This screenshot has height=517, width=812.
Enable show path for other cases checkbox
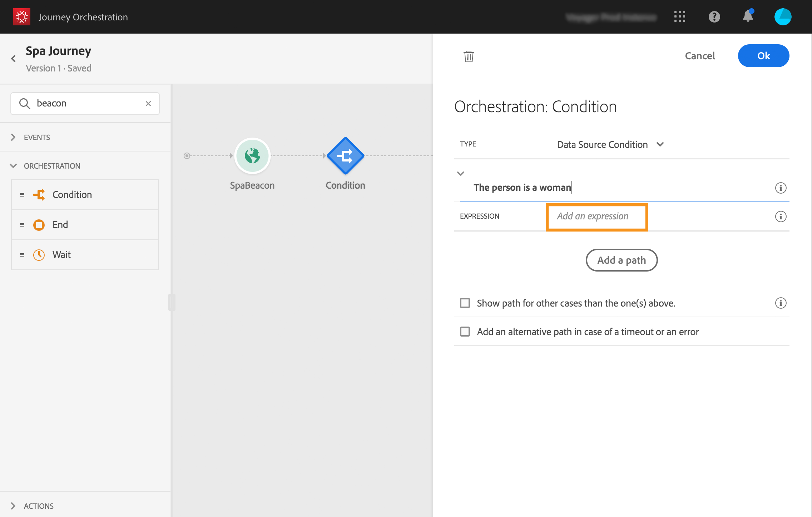465,303
